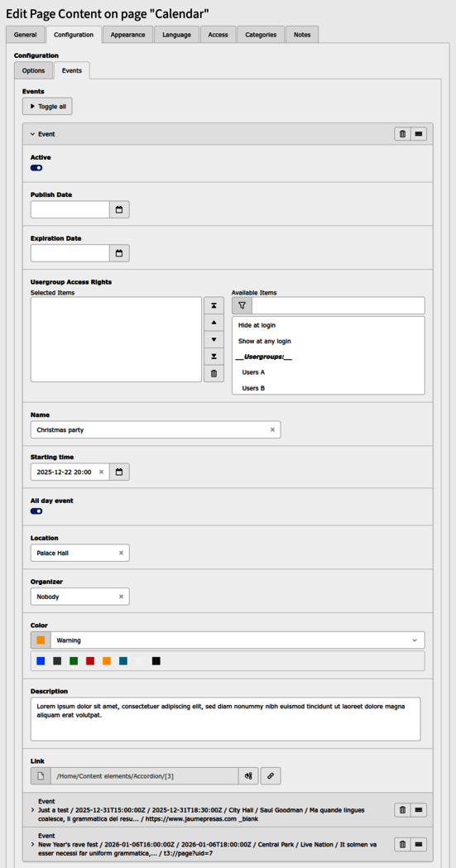
Task: Delete the New Year's rave fest event
Action: [402, 844]
